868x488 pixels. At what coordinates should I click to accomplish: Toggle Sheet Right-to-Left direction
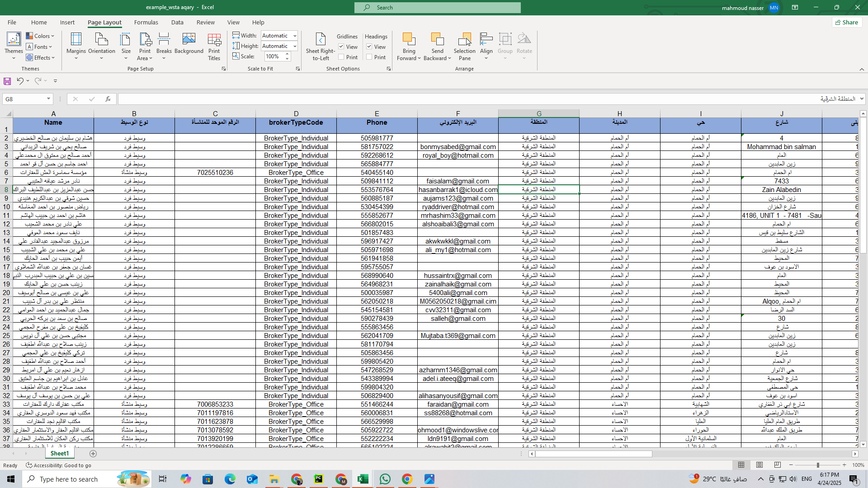tap(320, 46)
